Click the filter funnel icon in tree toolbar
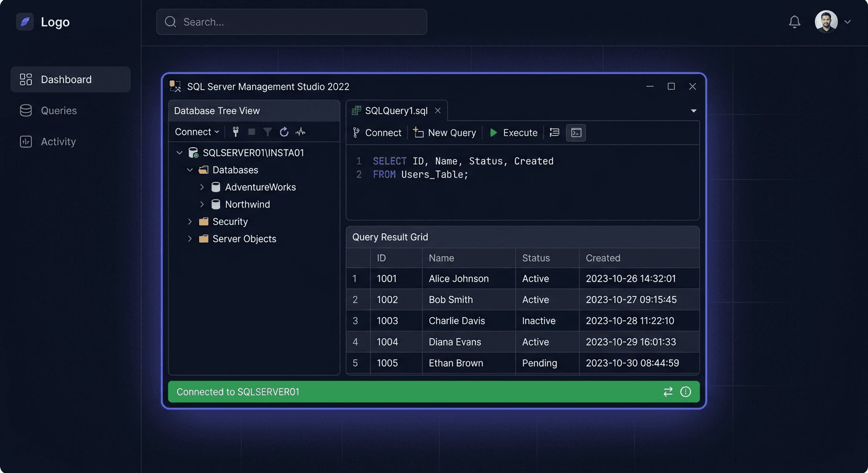868x473 pixels. click(x=268, y=132)
